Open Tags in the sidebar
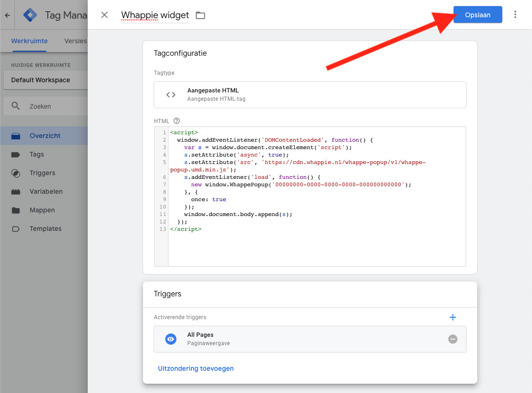 pyautogui.click(x=37, y=154)
